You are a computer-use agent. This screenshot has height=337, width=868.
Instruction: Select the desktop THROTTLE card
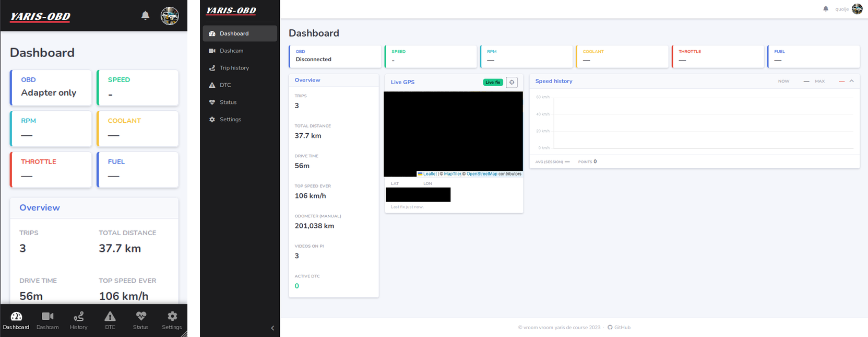click(x=718, y=56)
